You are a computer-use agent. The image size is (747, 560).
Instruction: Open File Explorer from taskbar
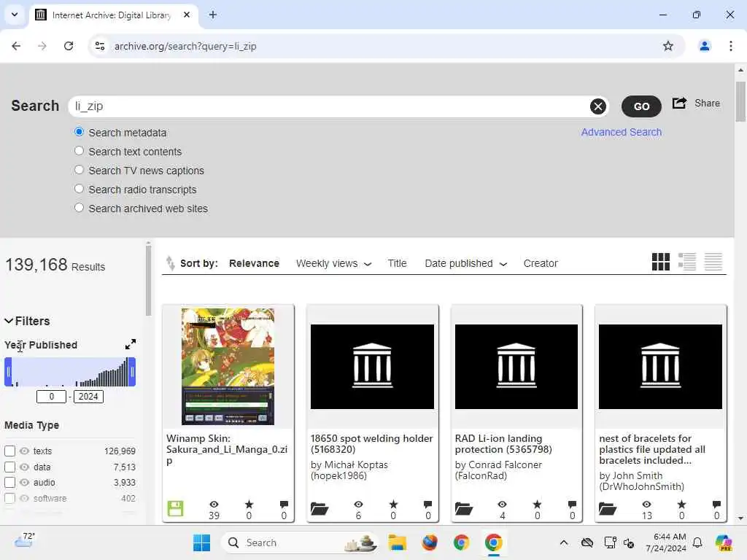[x=397, y=542]
